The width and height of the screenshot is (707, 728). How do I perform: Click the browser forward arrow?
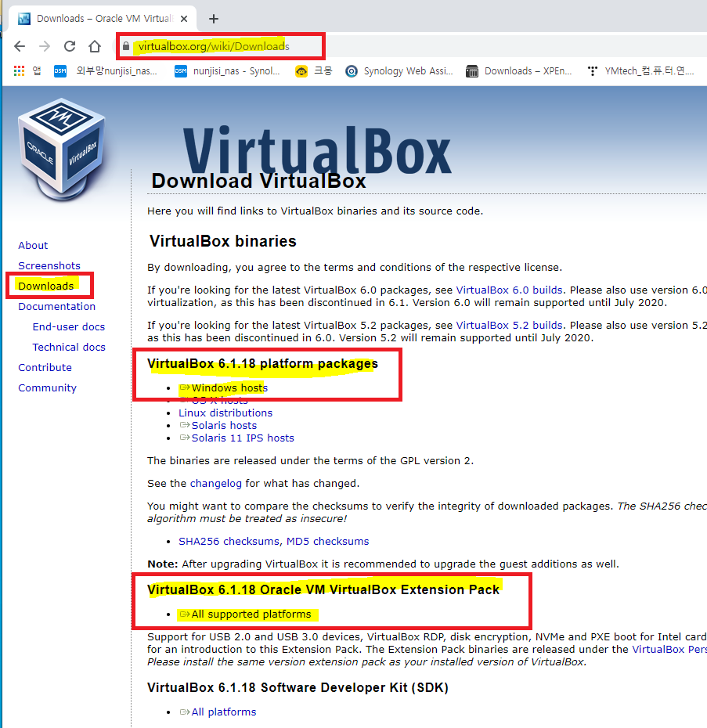(45, 46)
